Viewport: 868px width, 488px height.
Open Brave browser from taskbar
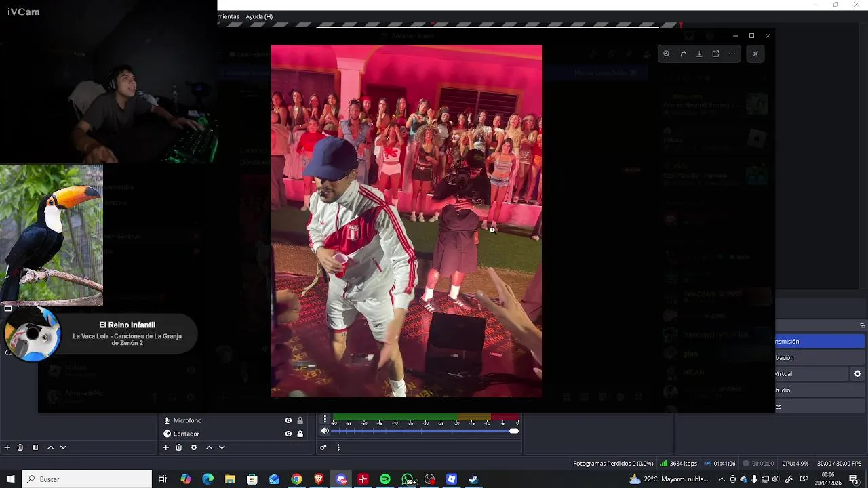pyautogui.click(x=319, y=479)
